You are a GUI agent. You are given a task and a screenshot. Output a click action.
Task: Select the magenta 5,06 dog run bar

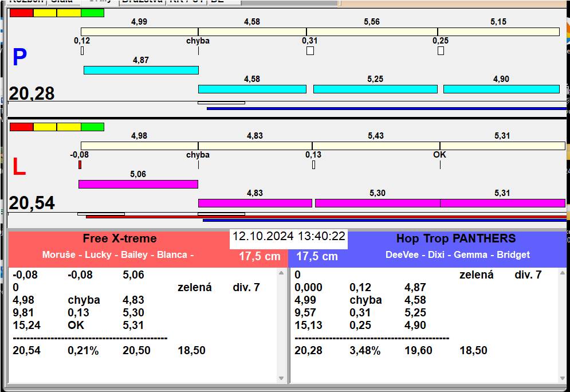(x=138, y=184)
